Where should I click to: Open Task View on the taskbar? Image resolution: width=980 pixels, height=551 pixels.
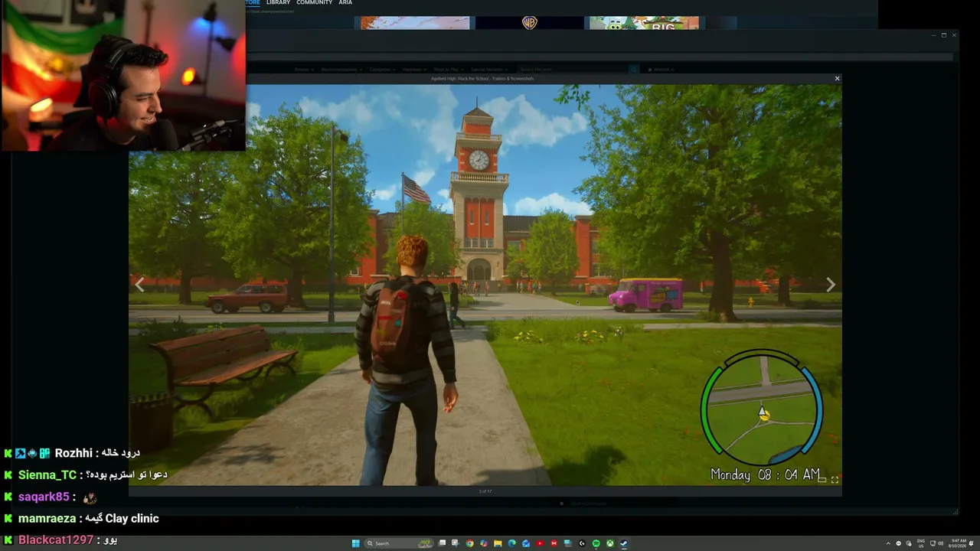[x=442, y=543]
